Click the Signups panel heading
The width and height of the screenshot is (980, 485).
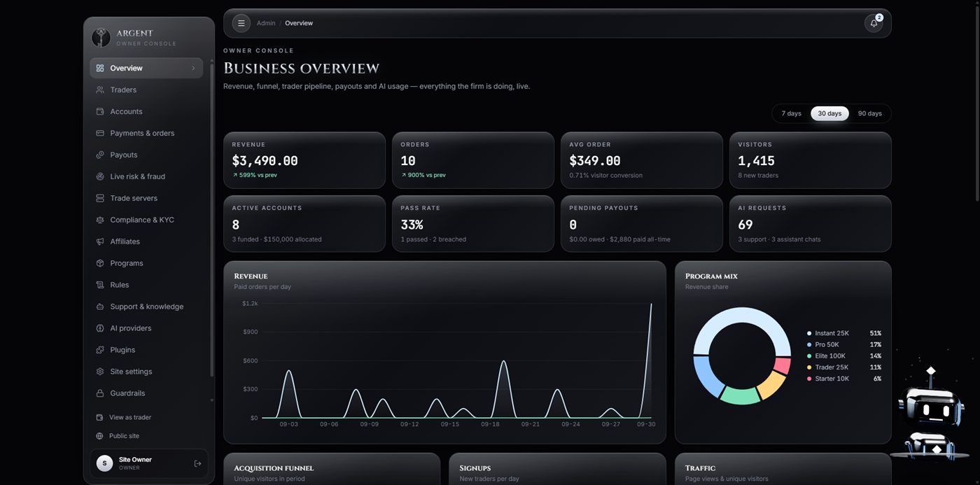tap(475, 468)
